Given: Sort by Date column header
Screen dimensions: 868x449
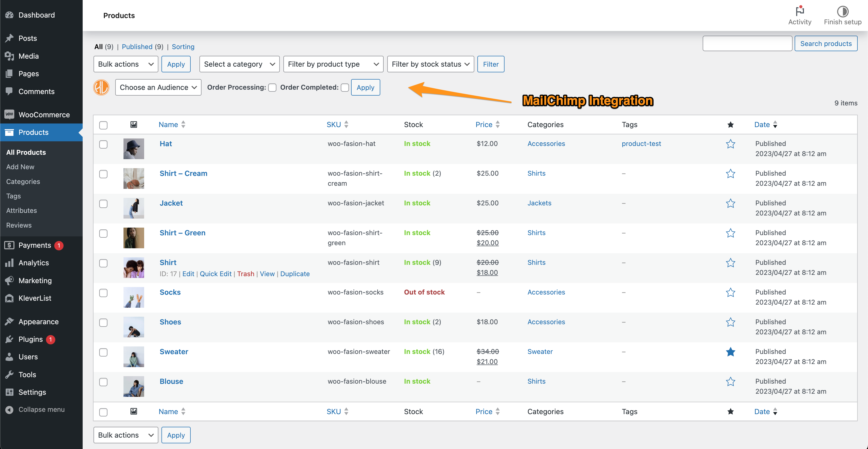Looking at the screenshot, I should pos(765,124).
